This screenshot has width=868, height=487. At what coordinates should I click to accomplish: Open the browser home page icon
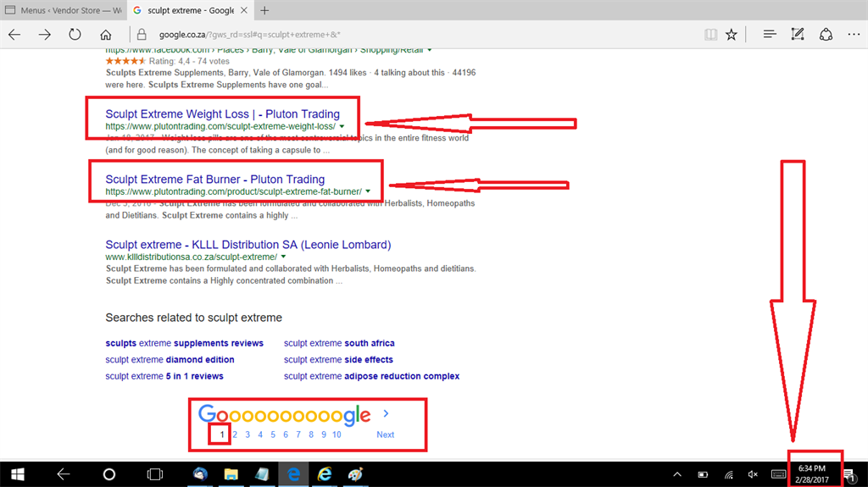[x=106, y=35]
